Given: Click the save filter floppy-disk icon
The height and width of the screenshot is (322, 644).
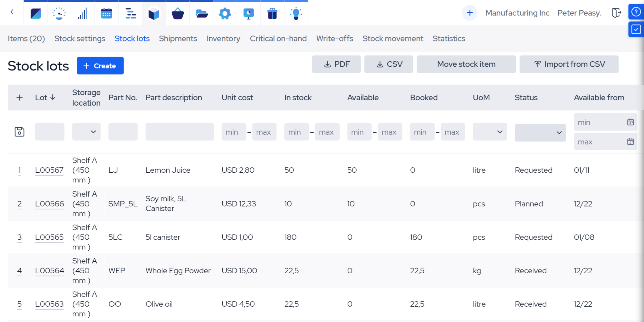Looking at the screenshot, I should 19,132.
